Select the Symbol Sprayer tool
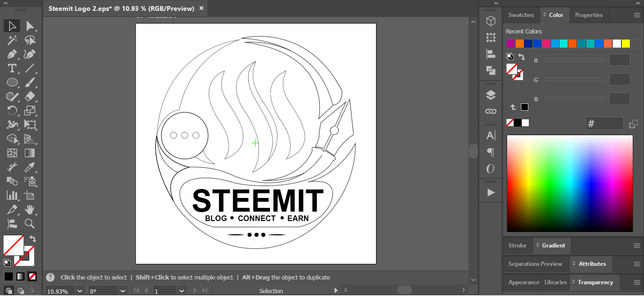 30,181
